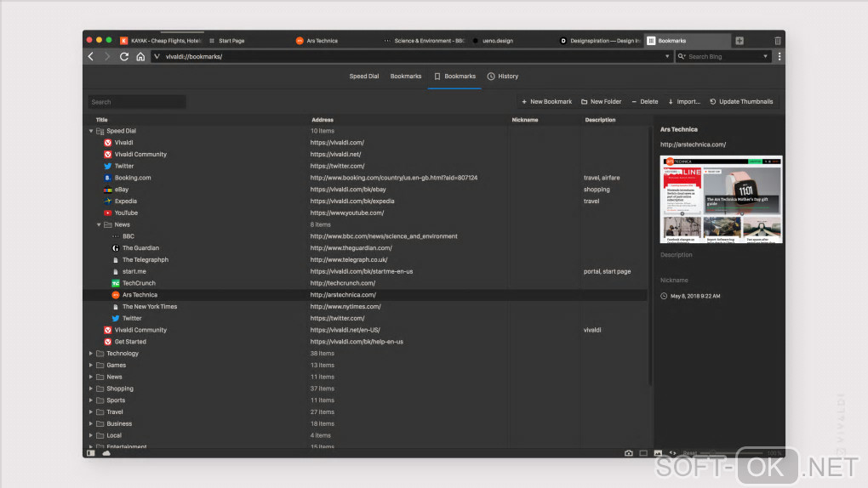Click the Ars Technica thumbnail preview

tap(721, 199)
